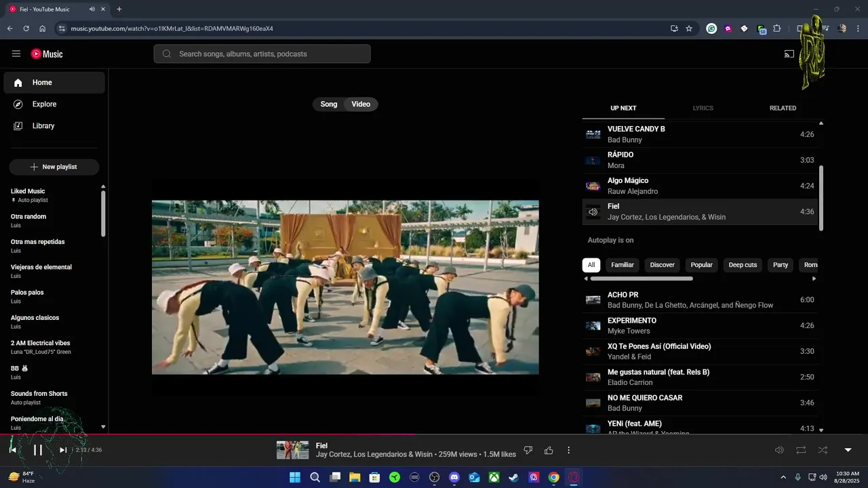
Task: Reload the browser page
Action: click(26, 28)
